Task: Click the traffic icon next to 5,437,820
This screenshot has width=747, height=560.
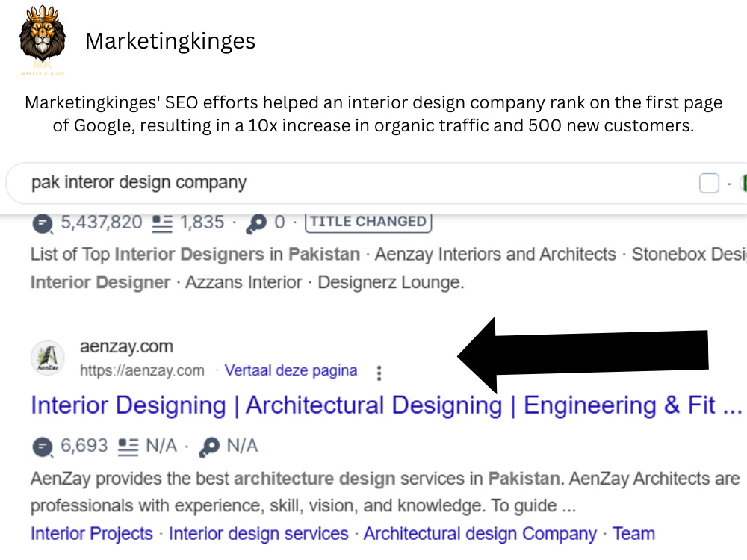Action: point(43,224)
